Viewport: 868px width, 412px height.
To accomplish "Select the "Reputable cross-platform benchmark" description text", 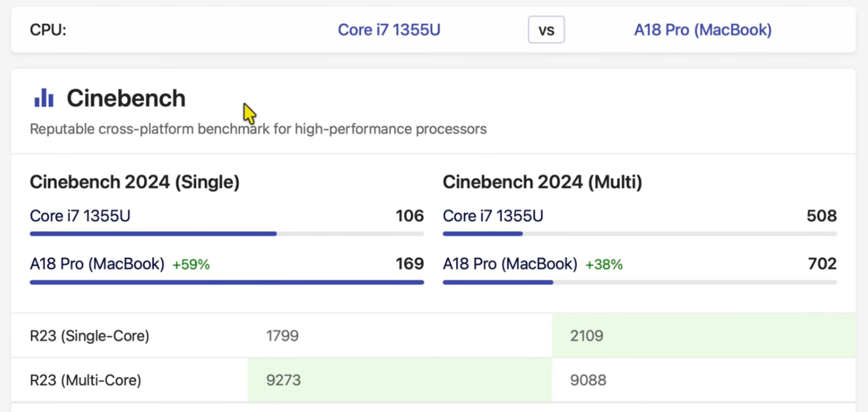I will [258, 129].
